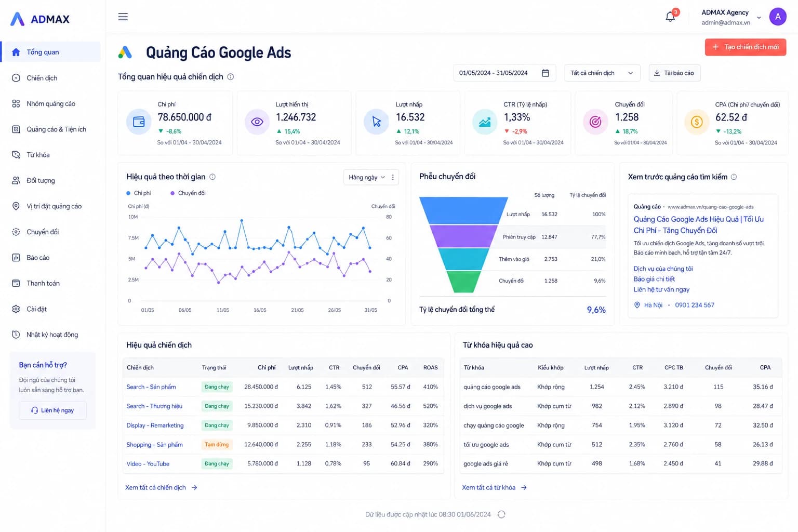Click the eye icon in Lượt hiển thị card

click(x=257, y=122)
